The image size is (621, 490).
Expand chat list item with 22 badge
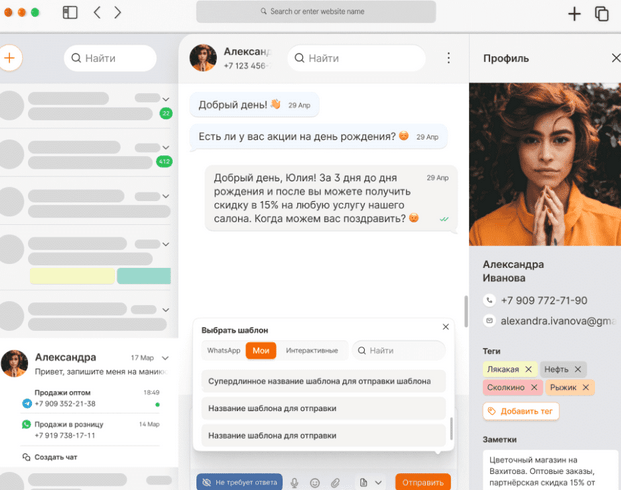(x=166, y=99)
